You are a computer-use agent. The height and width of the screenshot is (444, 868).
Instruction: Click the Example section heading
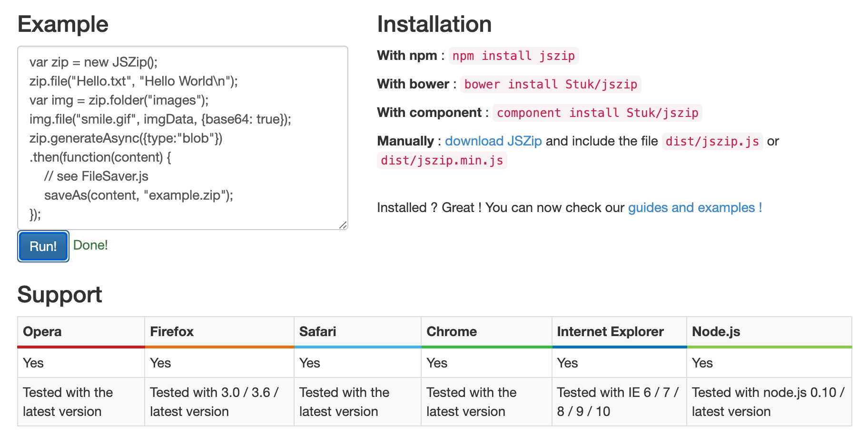[63, 24]
